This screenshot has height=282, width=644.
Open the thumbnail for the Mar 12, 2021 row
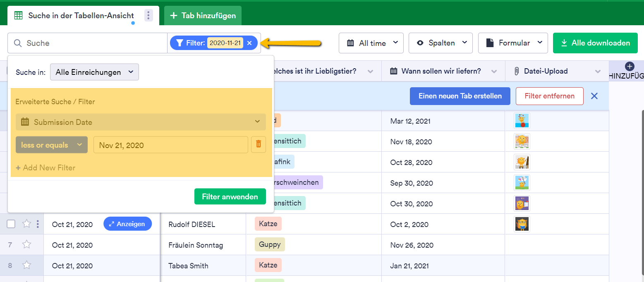[x=522, y=121]
